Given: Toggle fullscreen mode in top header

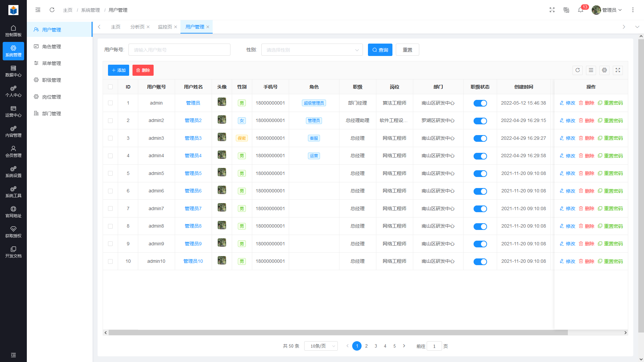Looking at the screenshot, I should [552, 10].
